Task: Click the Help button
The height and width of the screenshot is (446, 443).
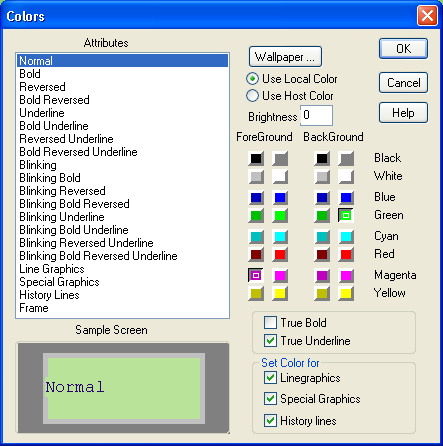Action: [403, 113]
